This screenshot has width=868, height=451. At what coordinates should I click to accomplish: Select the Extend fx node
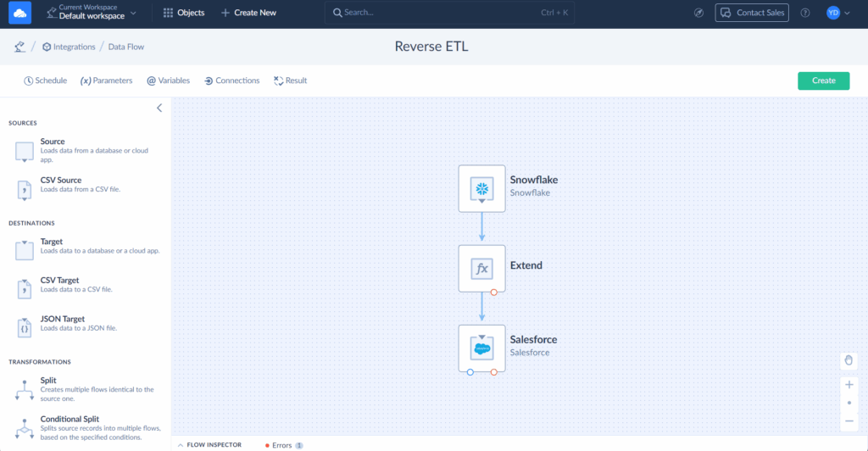pyautogui.click(x=481, y=269)
